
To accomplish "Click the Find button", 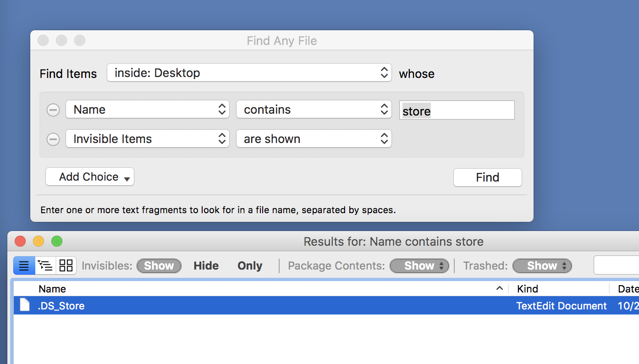I will tap(488, 177).
